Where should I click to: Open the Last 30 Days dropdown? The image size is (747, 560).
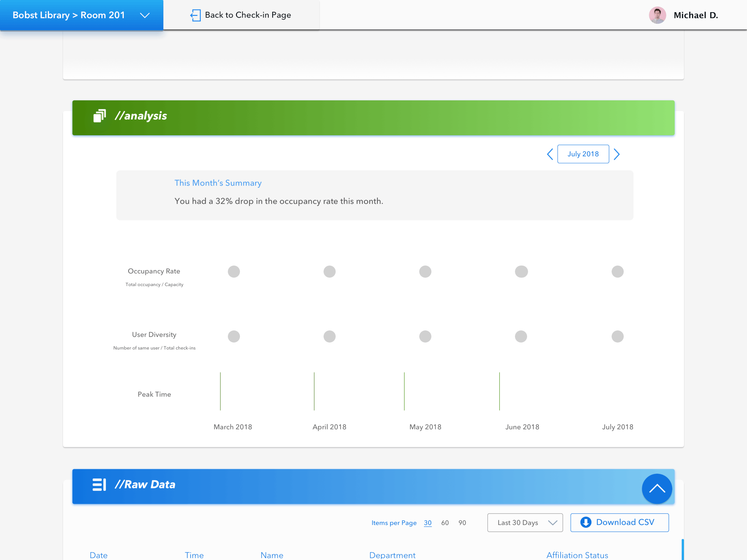[x=525, y=523]
